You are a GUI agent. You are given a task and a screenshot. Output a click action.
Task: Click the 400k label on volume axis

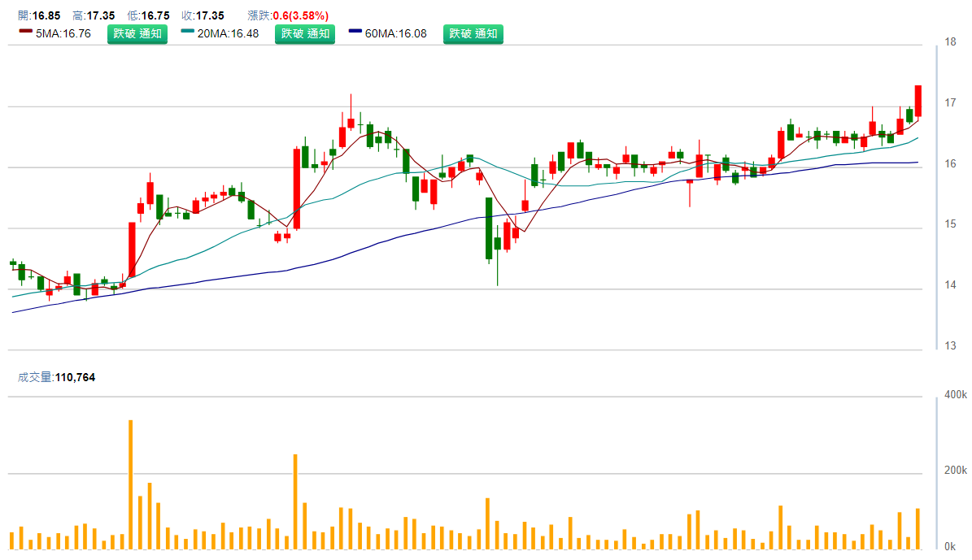[954, 395]
